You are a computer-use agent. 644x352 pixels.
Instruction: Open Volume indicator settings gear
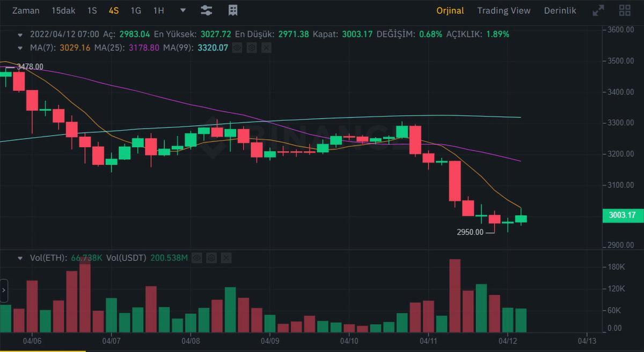coord(211,258)
